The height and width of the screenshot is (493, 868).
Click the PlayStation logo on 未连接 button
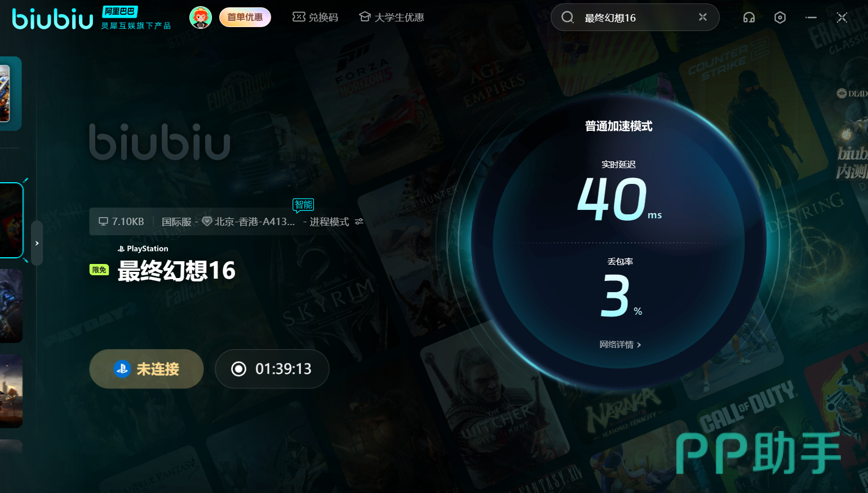(122, 369)
